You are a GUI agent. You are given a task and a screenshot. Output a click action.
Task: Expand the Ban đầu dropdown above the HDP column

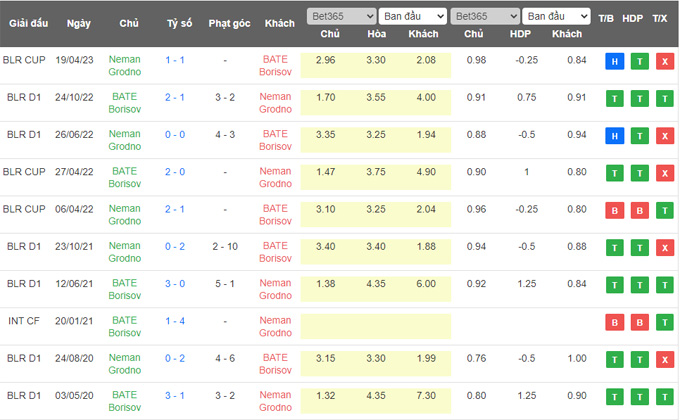point(558,16)
